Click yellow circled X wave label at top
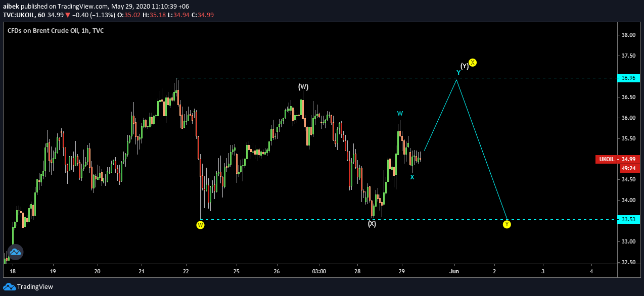 point(473,62)
